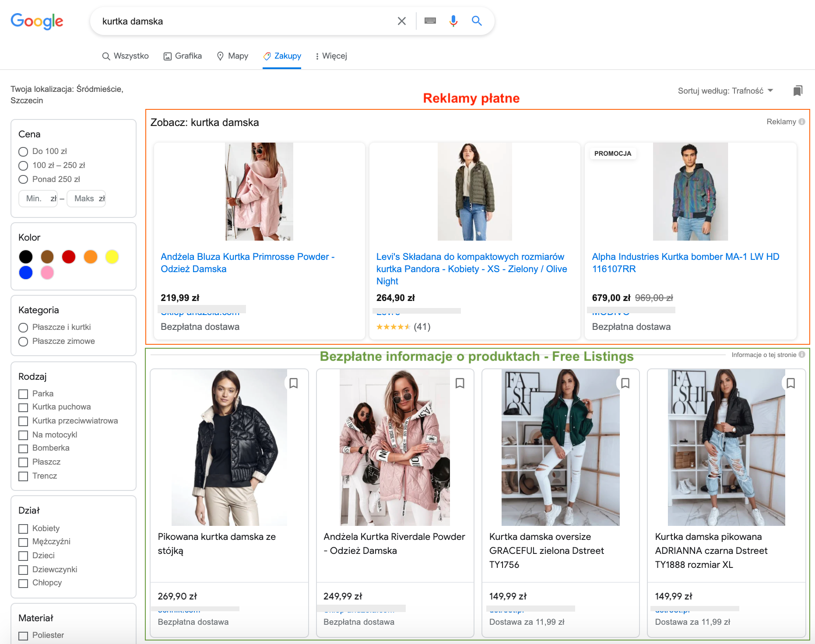The height and width of the screenshot is (644, 815).
Task: Select the 'Do 100 zł' price option
Action: click(23, 152)
